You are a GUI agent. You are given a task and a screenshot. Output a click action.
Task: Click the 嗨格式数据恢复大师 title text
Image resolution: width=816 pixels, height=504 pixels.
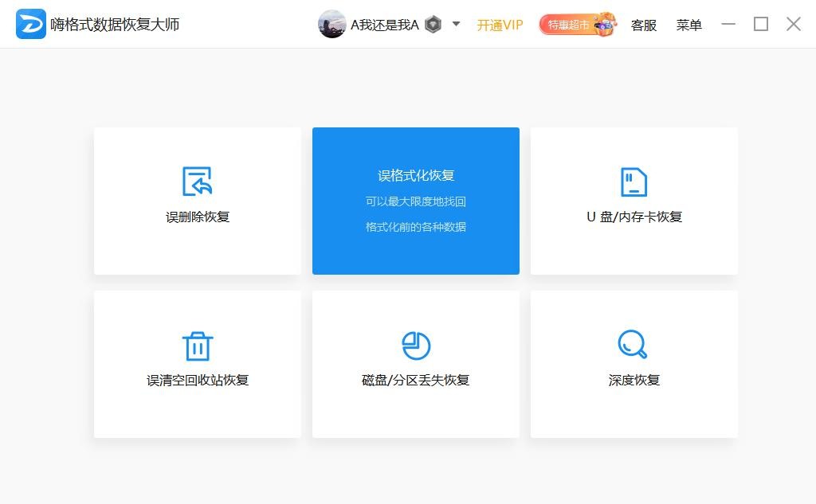tap(115, 25)
